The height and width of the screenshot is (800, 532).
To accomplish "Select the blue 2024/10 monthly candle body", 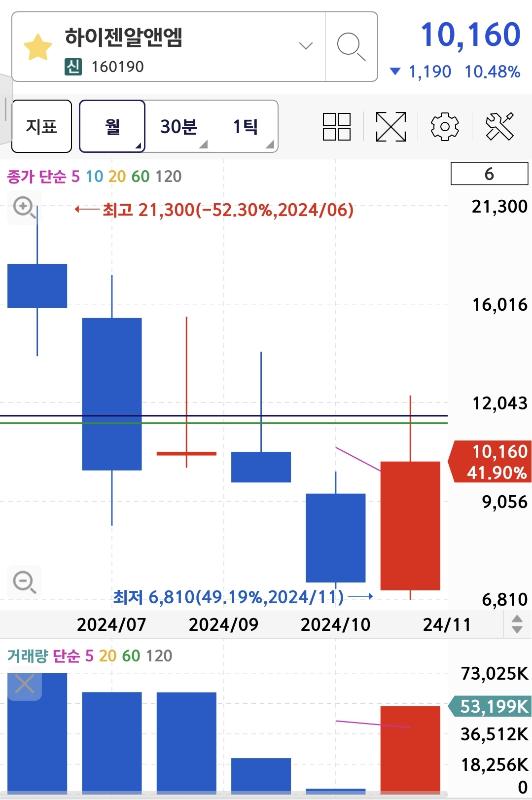I will click(x=336, y=538).
